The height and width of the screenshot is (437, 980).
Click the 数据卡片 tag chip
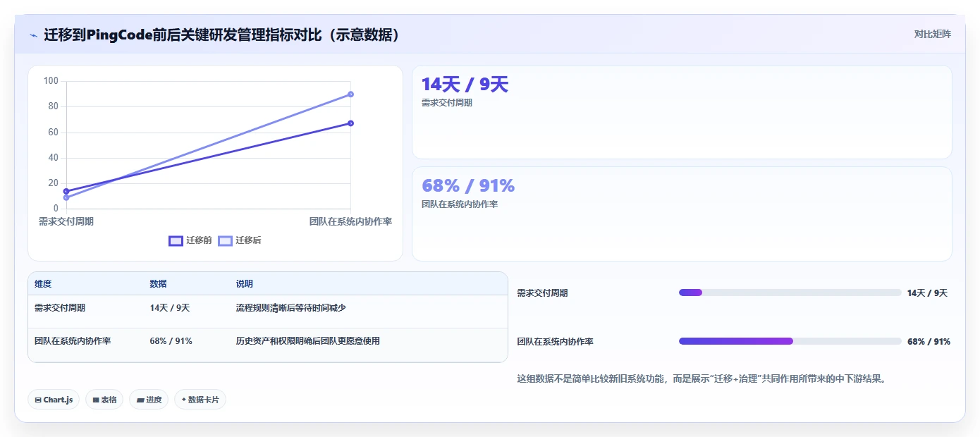click(200, 400)
